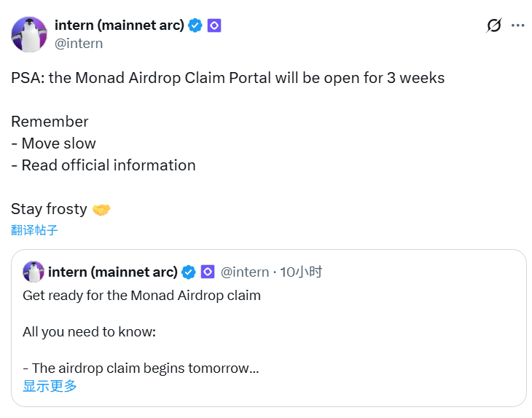
Task: Click the "All you need to know:" line
Action: [x=90, y=332]
